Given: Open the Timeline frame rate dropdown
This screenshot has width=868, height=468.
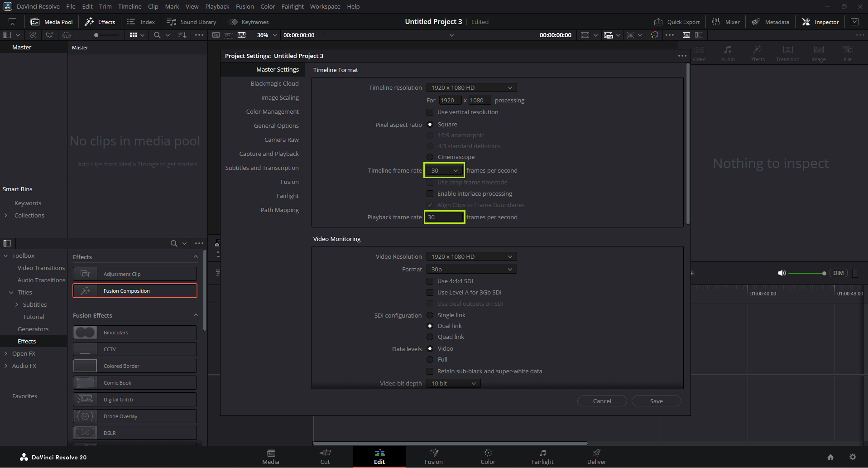Looking at the screenshot, I should tap(444, 171).
